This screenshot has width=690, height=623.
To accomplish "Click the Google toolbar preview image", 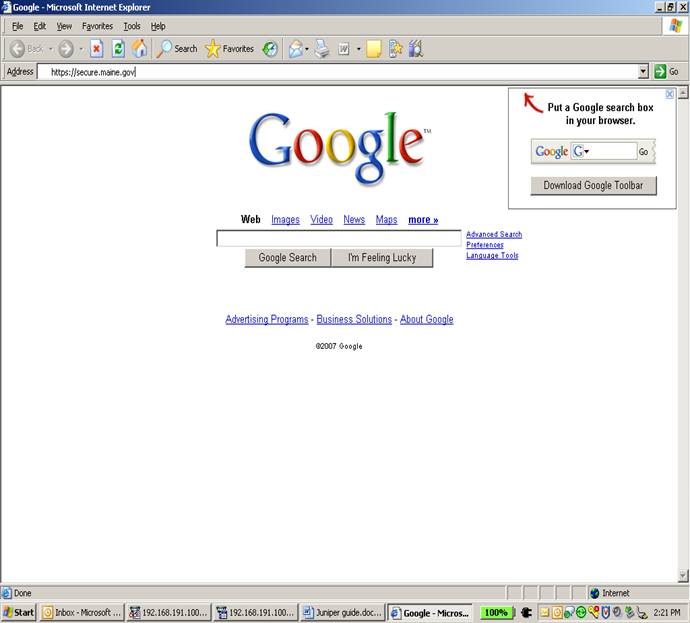I will coord(593,152).
